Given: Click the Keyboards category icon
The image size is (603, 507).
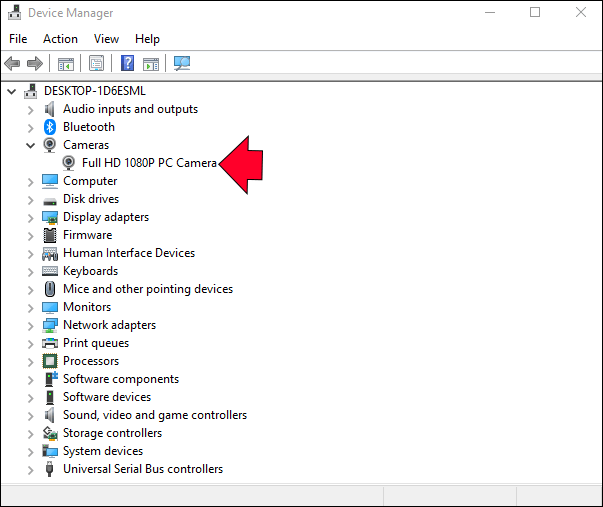Looking at the screenshot, I should (x=50, y=271).
